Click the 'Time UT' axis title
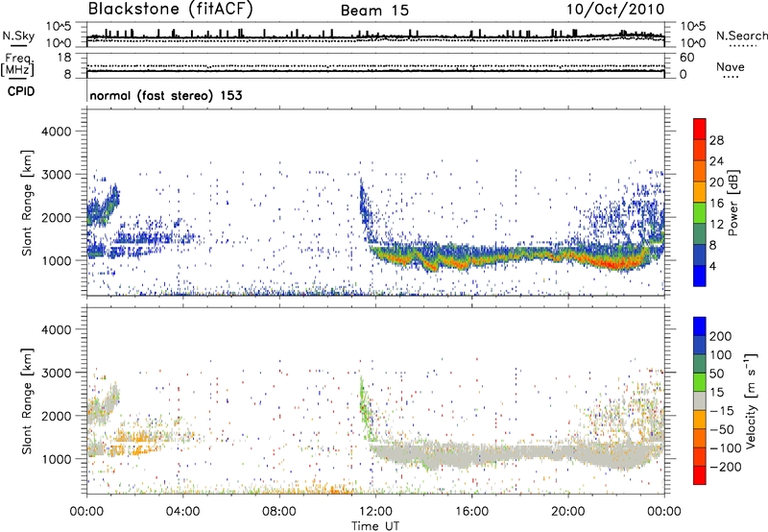Image resolution: width=768 pixels, height=532 pixels. click(x=375, y=526)
